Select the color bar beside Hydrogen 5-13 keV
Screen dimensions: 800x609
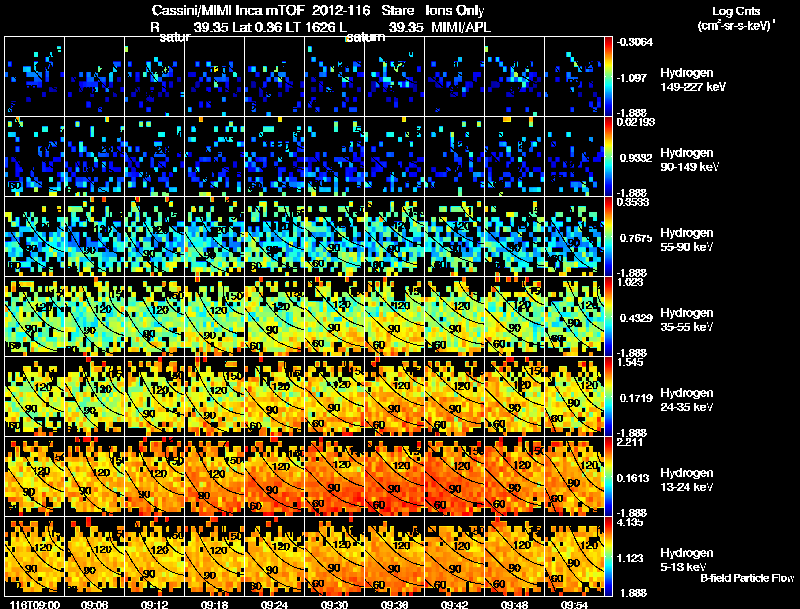coord(608,556)
